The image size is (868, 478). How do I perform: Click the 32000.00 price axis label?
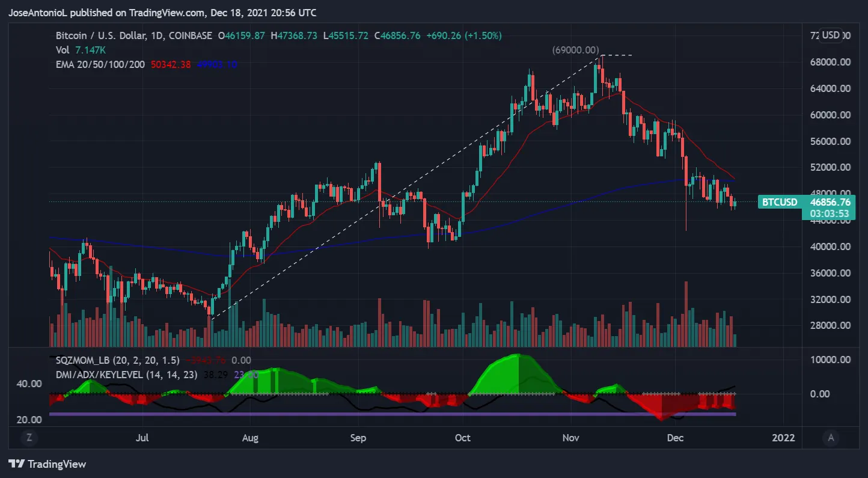pyautogui.click(x=830, y=299)
